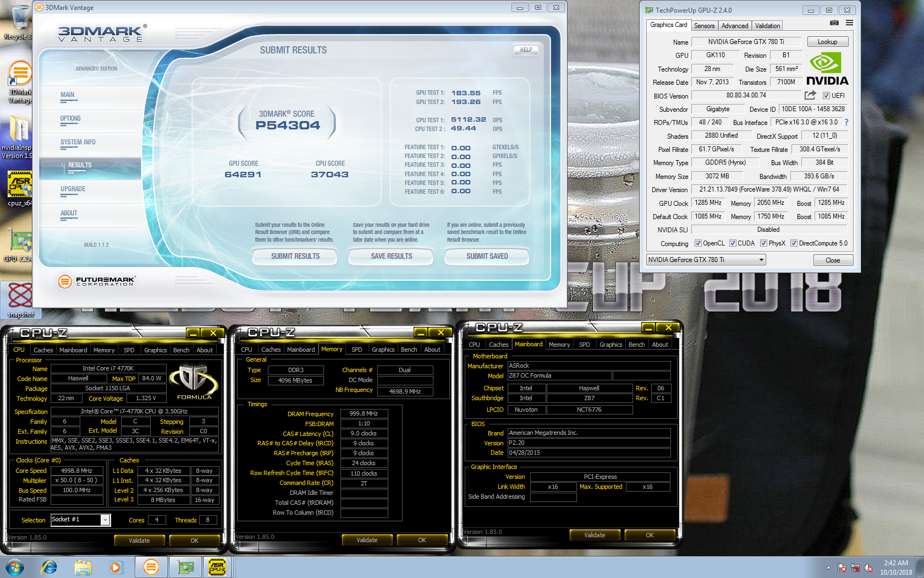This screenshot has height=578, width=924.
Task: Open System Info in 3DMark Vantage sidebar
Action: pyautogui.click(x=78, y=143)
